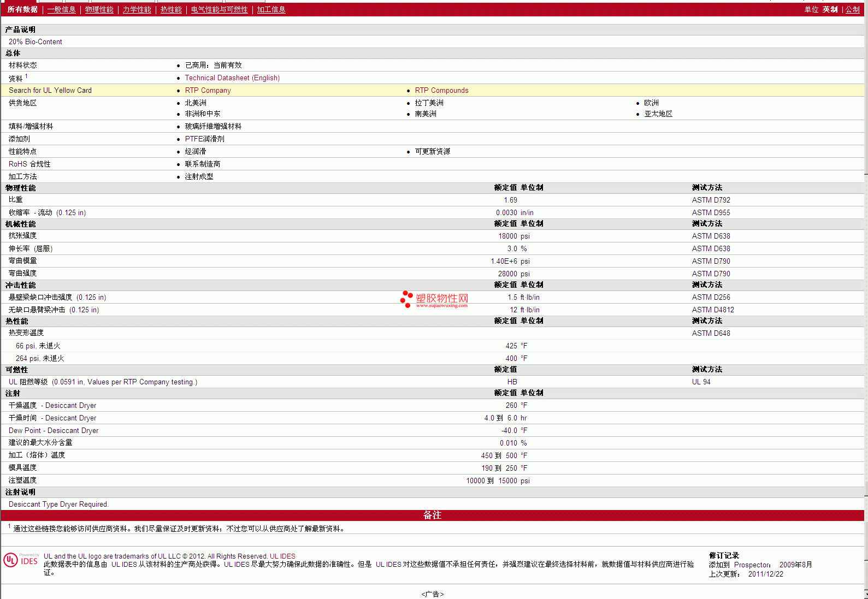Click the Dew Point value -40.0
Screen dimensions: 868x599
[x=509, y=430]
